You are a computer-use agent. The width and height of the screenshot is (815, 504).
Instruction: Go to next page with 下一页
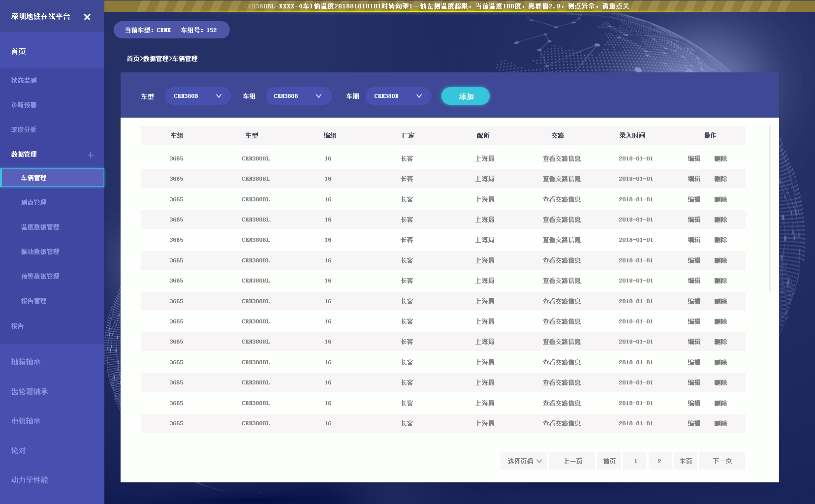[722, 461]
